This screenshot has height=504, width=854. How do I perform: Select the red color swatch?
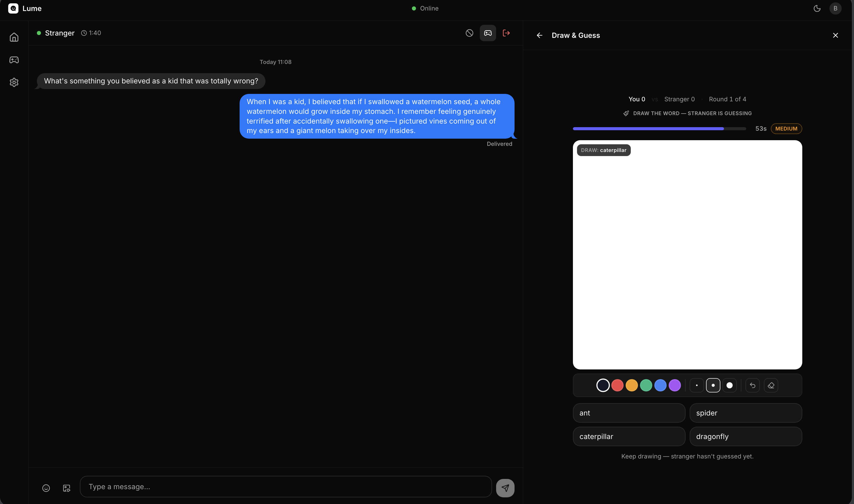coord(617,385)
